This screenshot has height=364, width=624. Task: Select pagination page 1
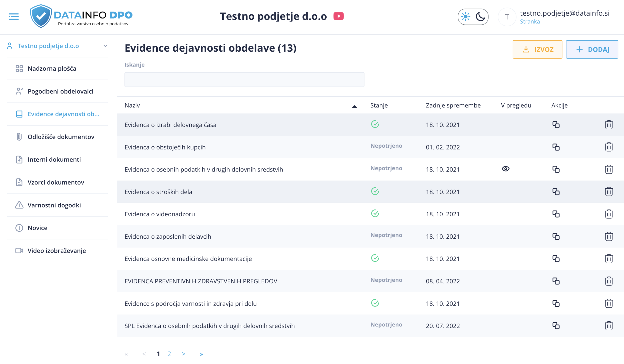pyautogui.click(x=158, y=354)
